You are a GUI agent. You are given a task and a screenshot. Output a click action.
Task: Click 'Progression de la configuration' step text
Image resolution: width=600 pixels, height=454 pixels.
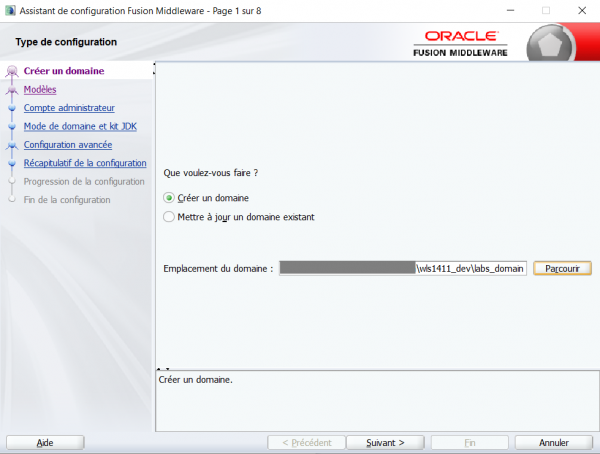click(x=84, y=181)
